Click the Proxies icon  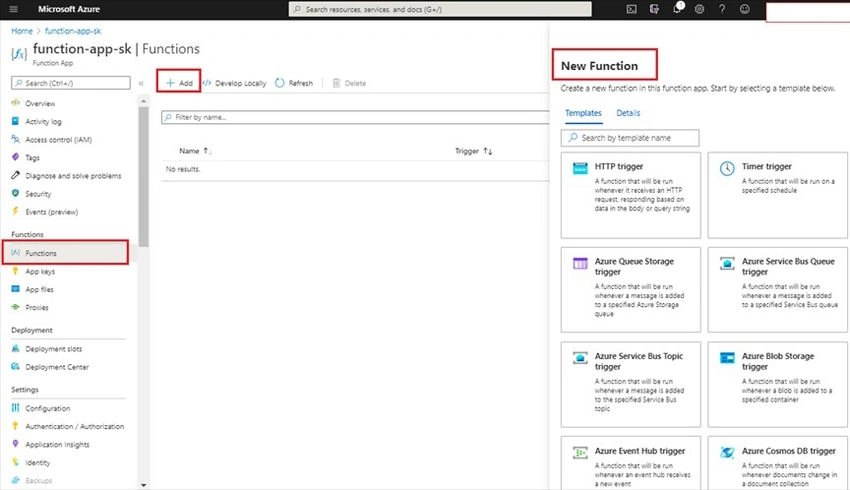click(x=15, y=307)
